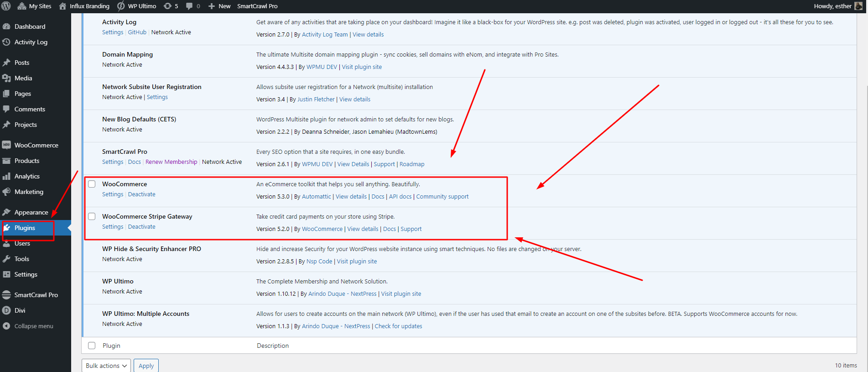
Task: Open the updates icon showing 5
Action: pyautogui.click(x=168, y=6)
